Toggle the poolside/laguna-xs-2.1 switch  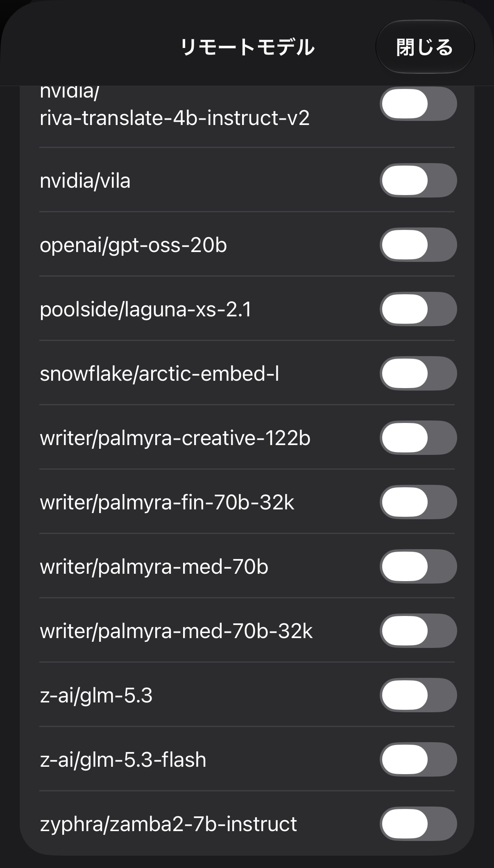(x=418, y=309)
